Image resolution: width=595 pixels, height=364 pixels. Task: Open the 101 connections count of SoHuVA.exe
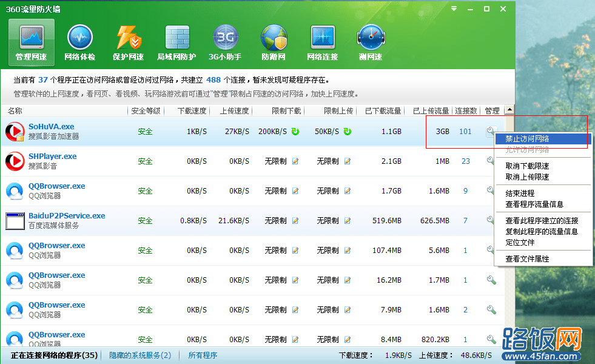(465, 131)
